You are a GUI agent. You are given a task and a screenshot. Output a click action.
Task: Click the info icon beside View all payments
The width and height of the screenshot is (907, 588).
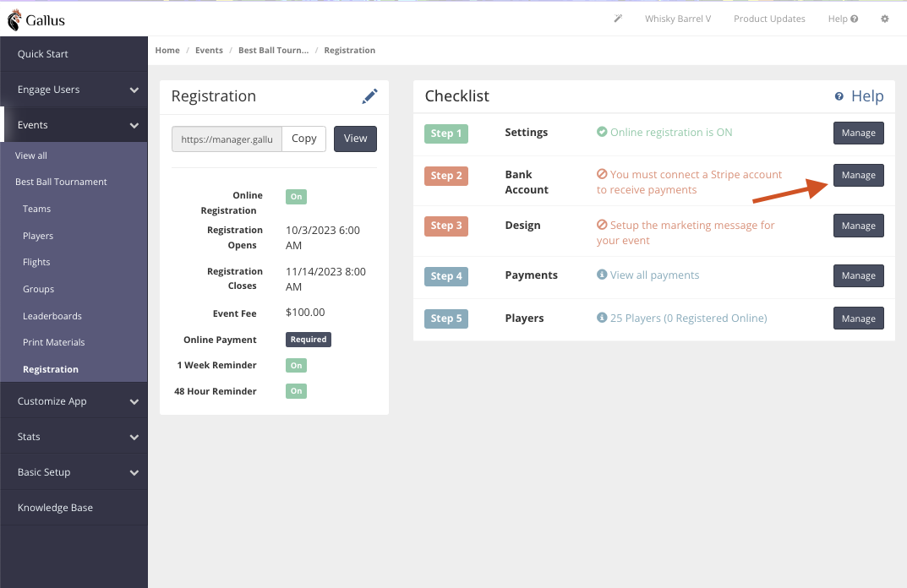[x=602, y=275]
